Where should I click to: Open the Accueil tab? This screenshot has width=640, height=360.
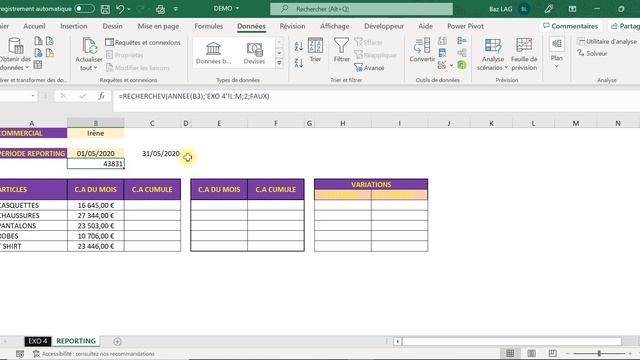pos(34,26)
